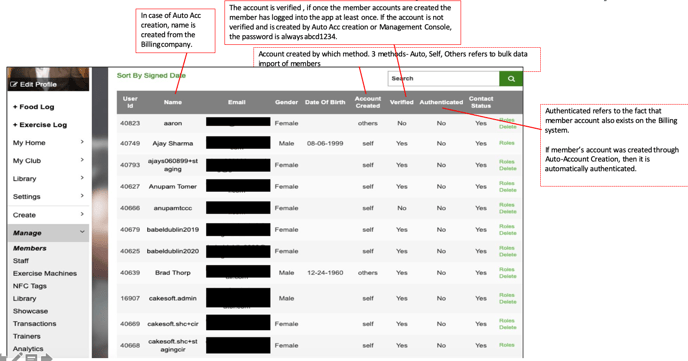Select NFC Tags in sidebar
This screenshot has height=361, width=688.
click(x=29, y=286)
